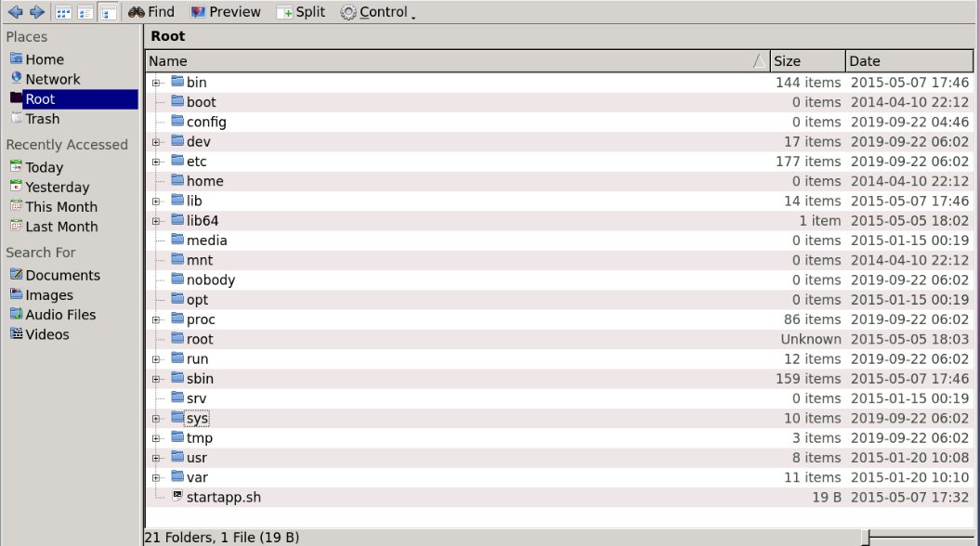Search for Audio Files
Screen dimensions: 980x546
tap(60, 315)
